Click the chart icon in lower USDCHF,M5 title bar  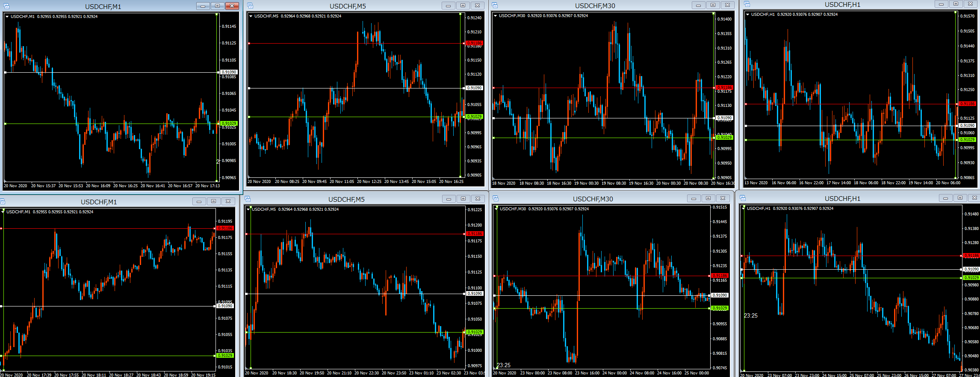pyautogui.click(x=248, y=199)
